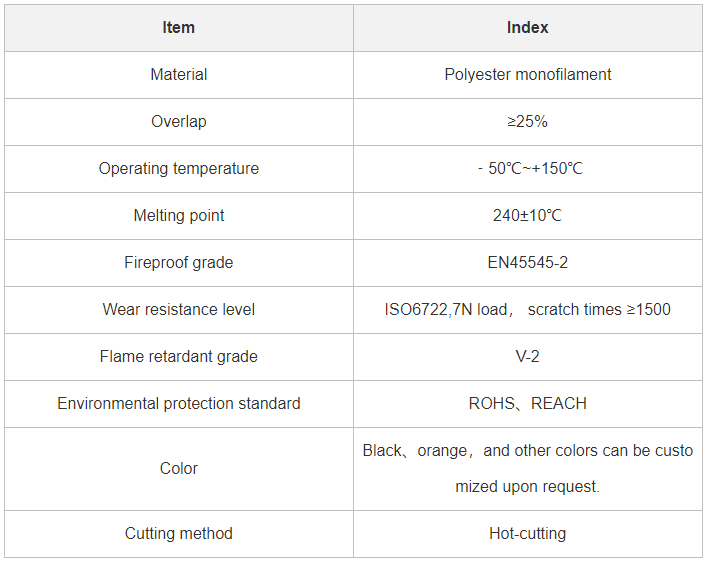Click the Hot-cutting value cell
708x564 pixels.
click(x=528, y=534)
